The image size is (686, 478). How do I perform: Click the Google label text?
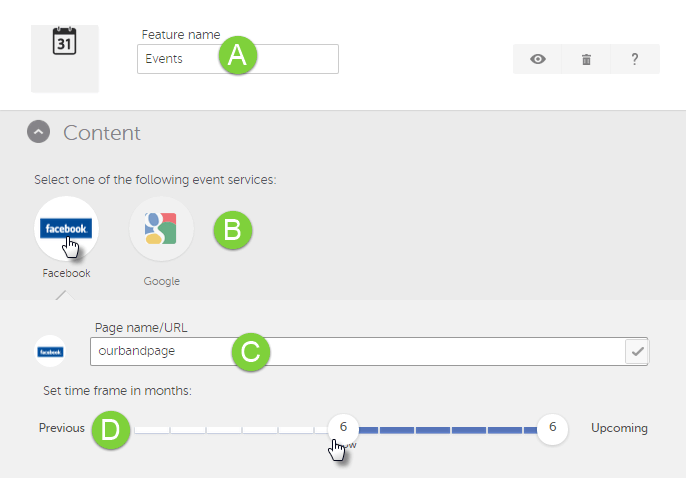[161, 281]
